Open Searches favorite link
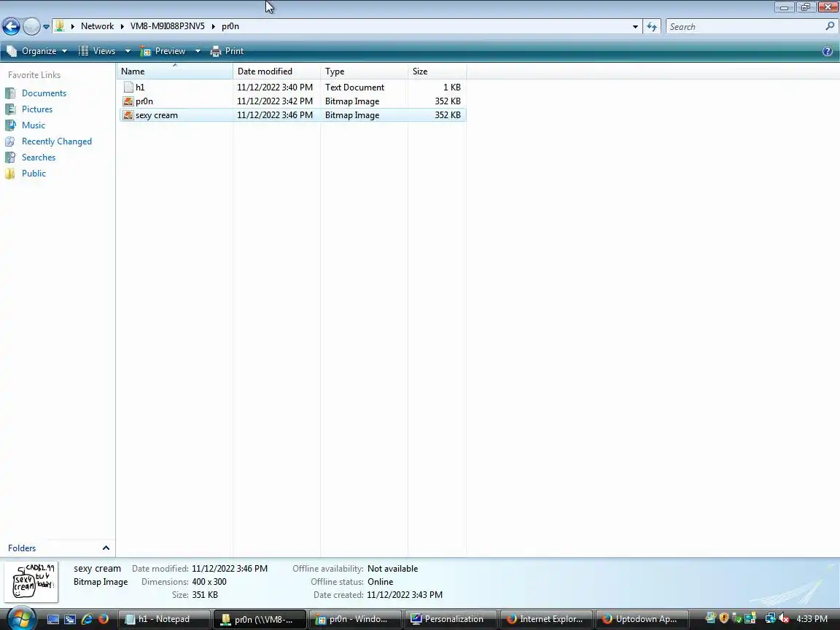 (x=39, y=157)
